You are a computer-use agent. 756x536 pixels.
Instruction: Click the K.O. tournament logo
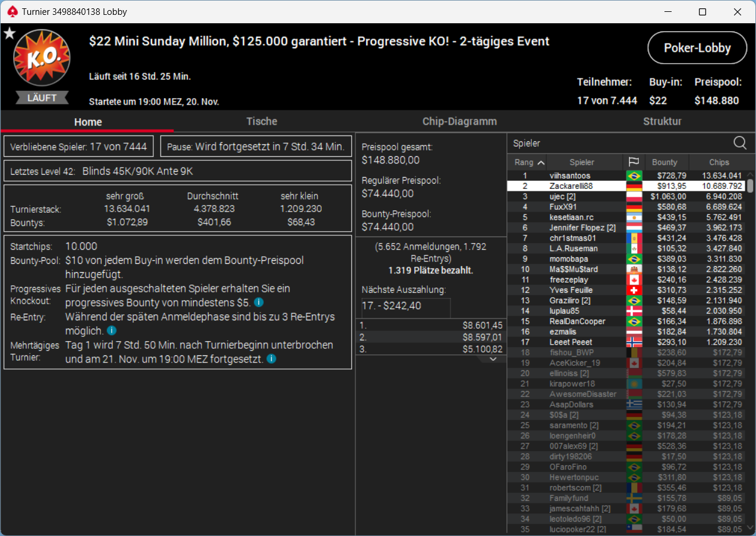click(42, 59)
